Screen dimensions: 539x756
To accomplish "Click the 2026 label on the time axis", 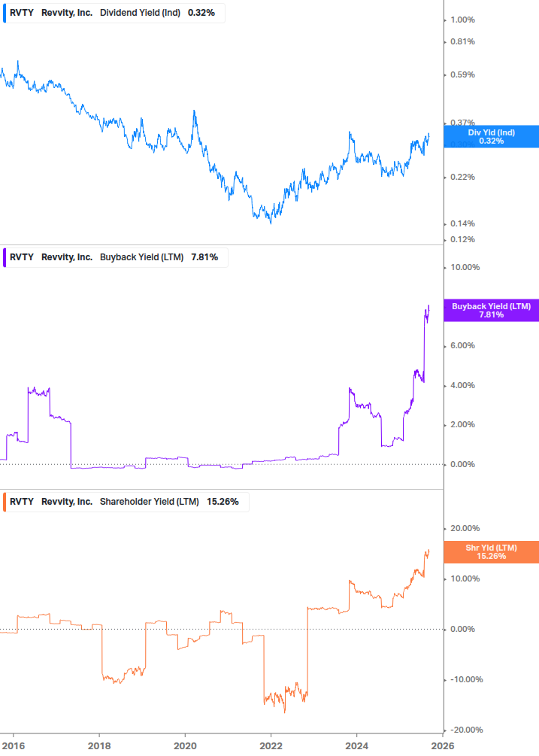I will pyautogui.click(x=443, y=746).
